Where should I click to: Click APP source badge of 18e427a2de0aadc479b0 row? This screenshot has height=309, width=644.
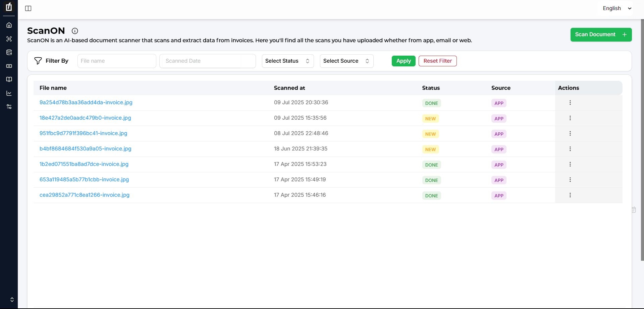(x=499, y=119)
